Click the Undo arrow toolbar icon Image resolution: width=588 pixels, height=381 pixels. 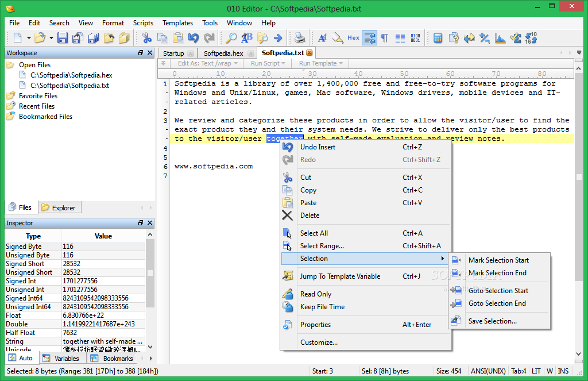[193, 38]
